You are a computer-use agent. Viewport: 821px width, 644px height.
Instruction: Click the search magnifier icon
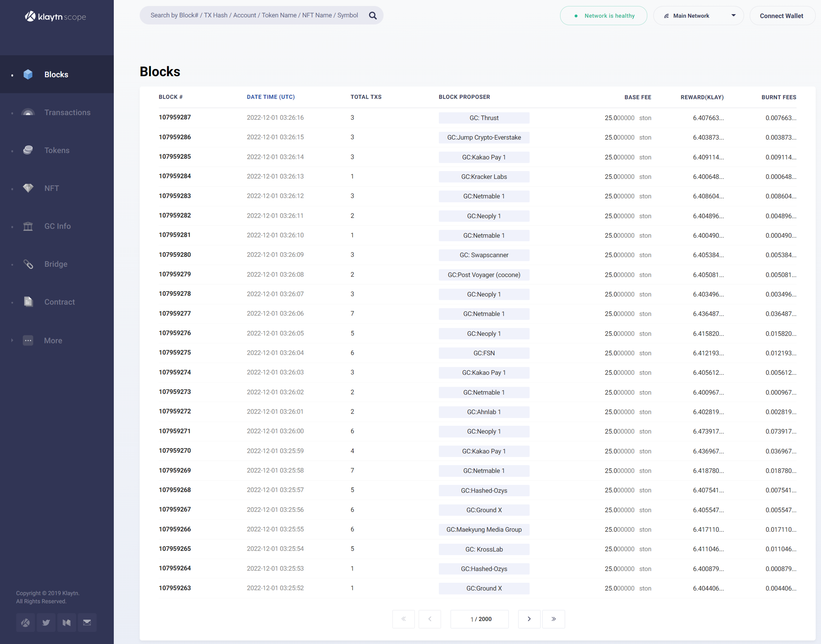pyautogui.click(x=373, y=15)
